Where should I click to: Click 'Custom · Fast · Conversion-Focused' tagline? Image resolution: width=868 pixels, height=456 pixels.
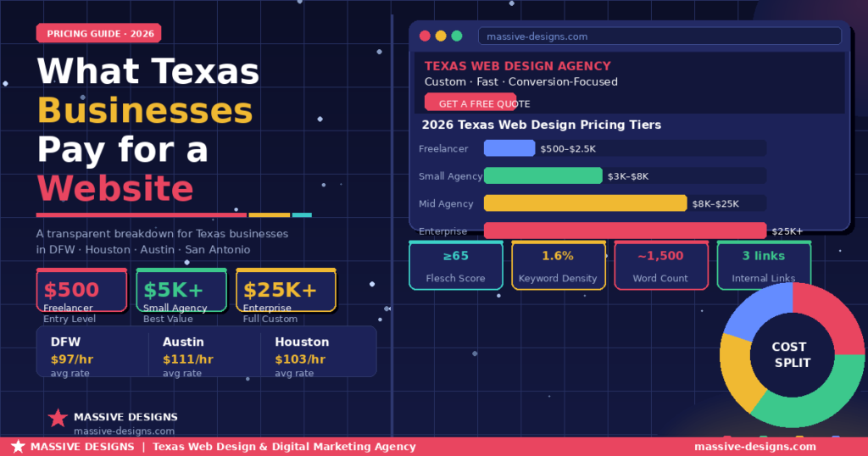[521, 81]
